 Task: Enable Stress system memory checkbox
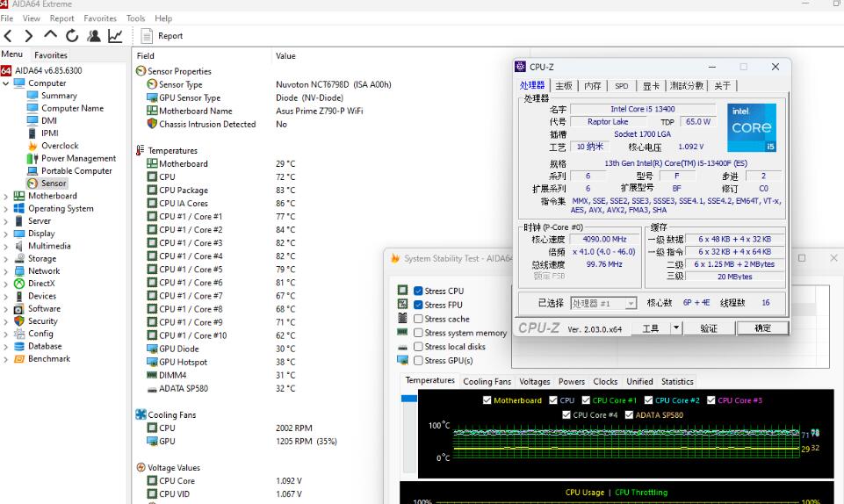(x=418, y=333)
